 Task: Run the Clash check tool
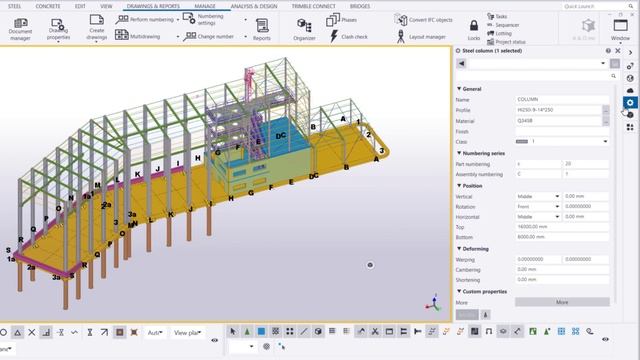(349, 36)
